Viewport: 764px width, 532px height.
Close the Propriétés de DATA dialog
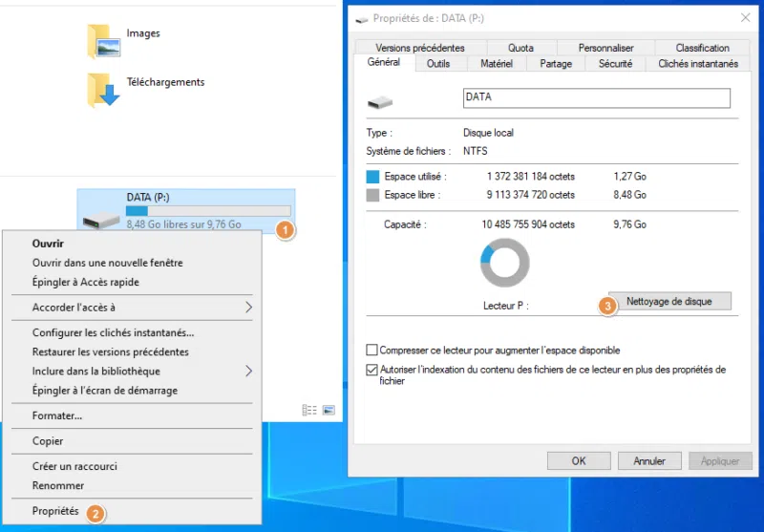click(745, 18)
